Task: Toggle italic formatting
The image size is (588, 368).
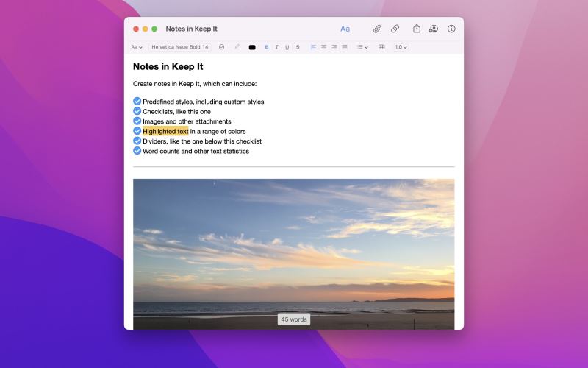Action: (277, 47)
